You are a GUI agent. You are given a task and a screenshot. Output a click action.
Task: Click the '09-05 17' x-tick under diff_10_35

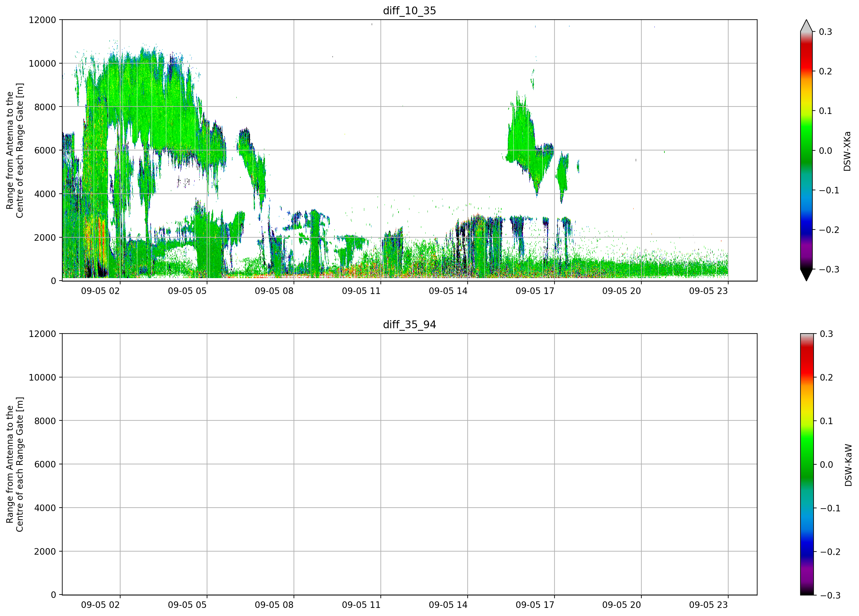(535, 291)
